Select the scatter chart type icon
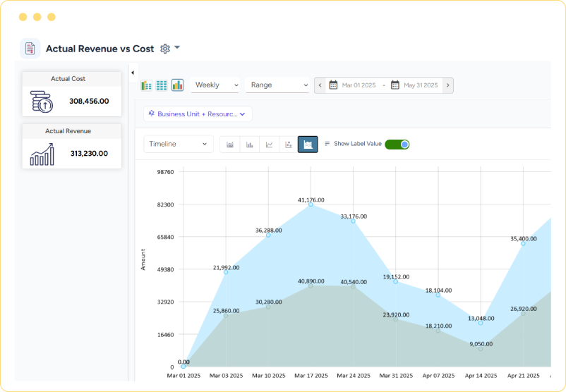 [x=289, y=145]
